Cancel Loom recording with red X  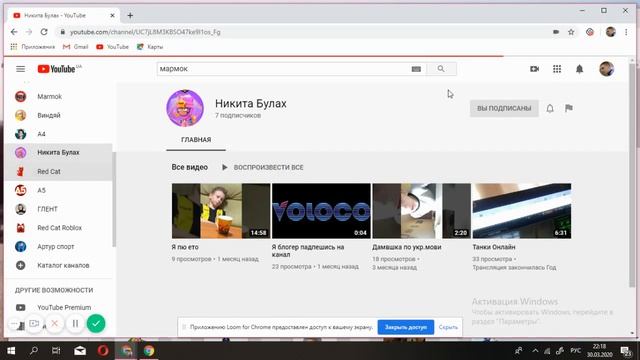[x=54, y=324]
